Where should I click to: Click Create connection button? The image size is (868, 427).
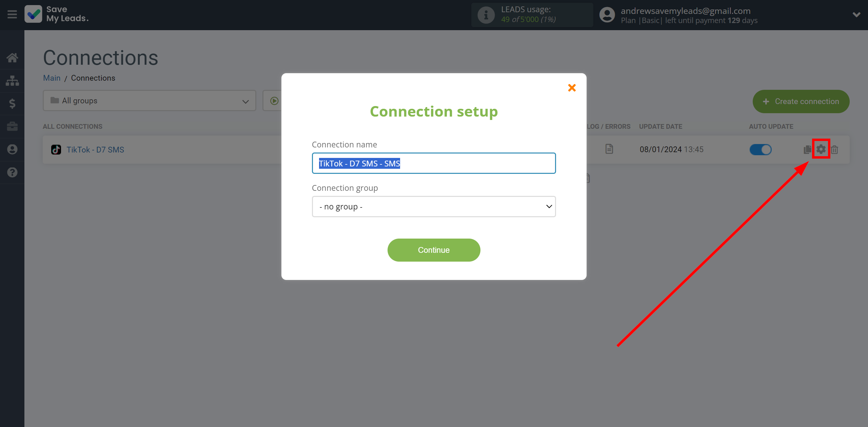point(802,101)
